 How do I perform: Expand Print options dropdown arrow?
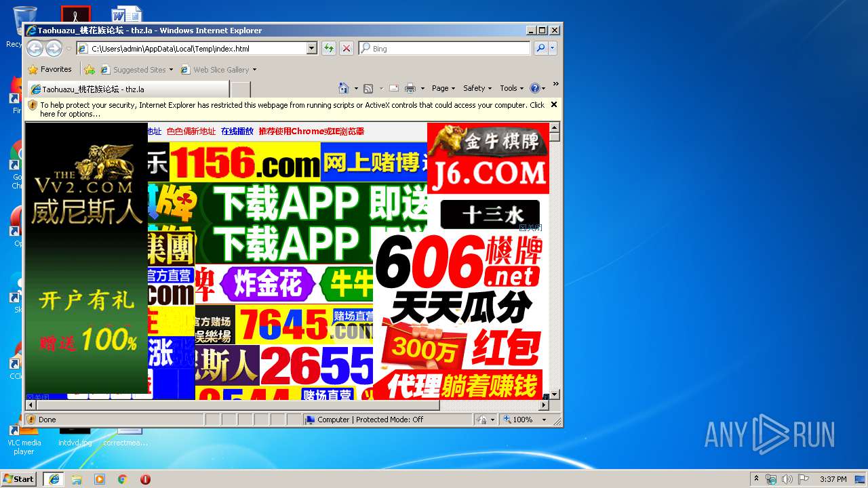pyautogui.click(x=422, y=88)
